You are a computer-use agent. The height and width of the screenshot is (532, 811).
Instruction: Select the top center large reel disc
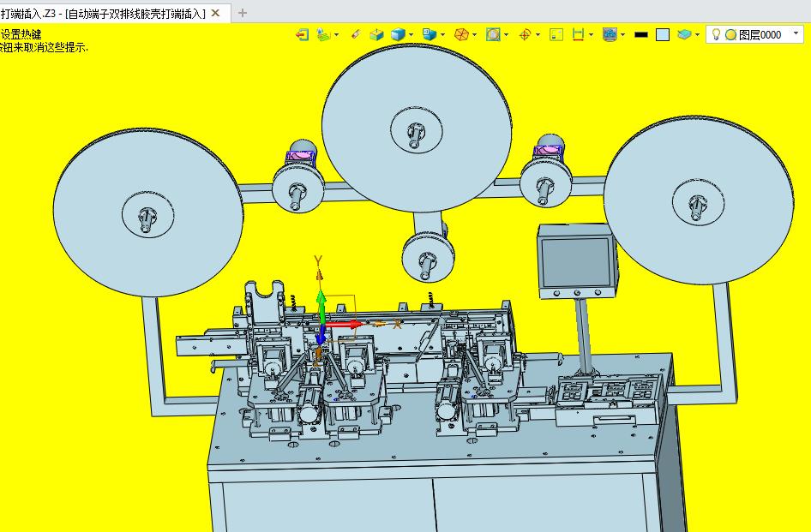pyautogui.click(x=417, y=128)
